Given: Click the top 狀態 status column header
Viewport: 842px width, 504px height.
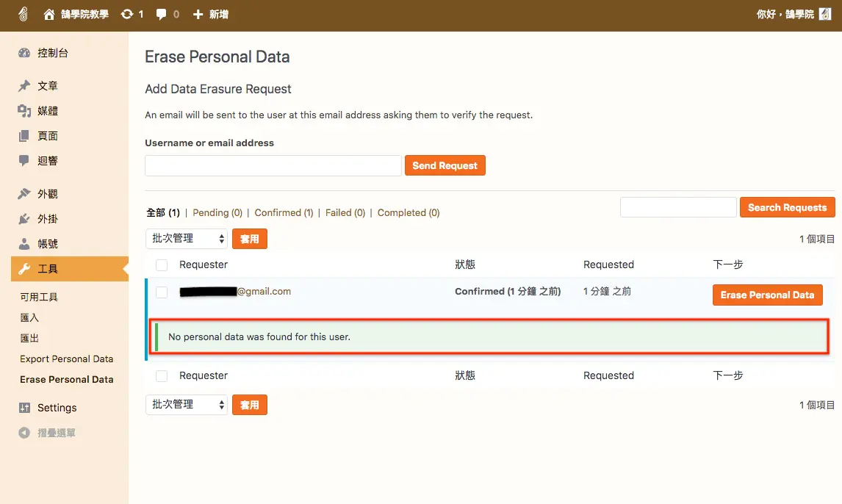Looking at the screenshot, I should (465, 264).
